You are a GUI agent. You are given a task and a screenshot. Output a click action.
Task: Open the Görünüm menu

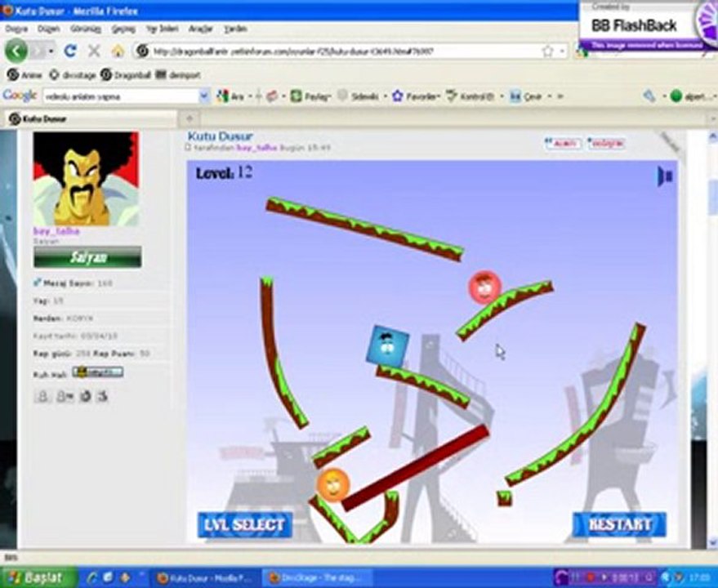pyautogui.click(x=86, y=29)
